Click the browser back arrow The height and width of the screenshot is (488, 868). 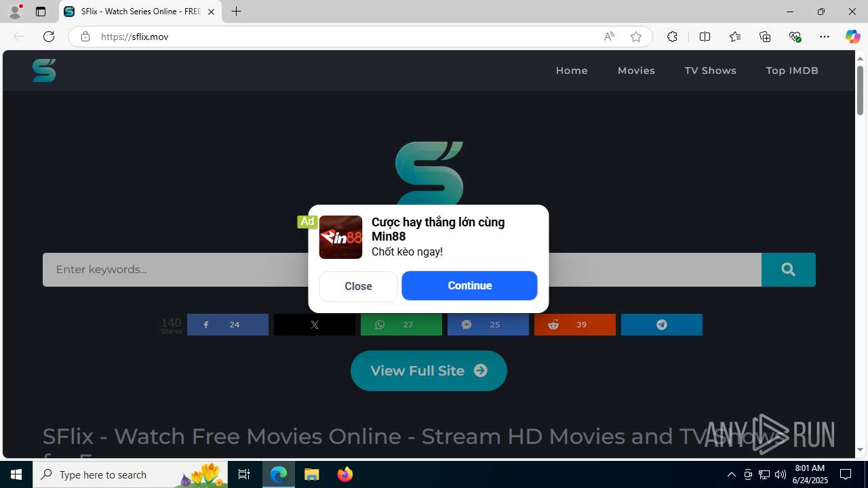click(19, 37)
